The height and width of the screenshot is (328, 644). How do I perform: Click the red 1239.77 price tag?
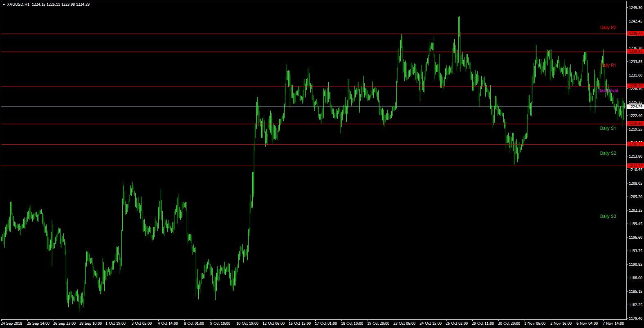point(635,34)
